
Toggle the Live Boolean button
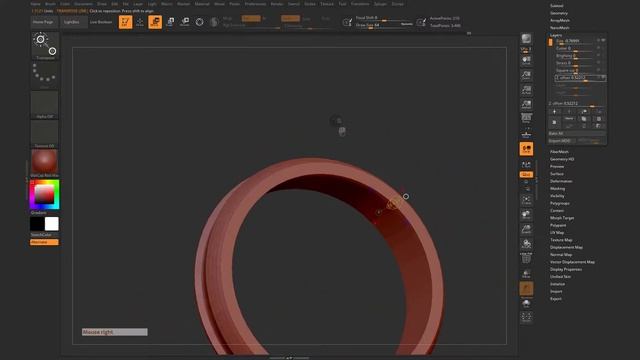coord(101,22)
